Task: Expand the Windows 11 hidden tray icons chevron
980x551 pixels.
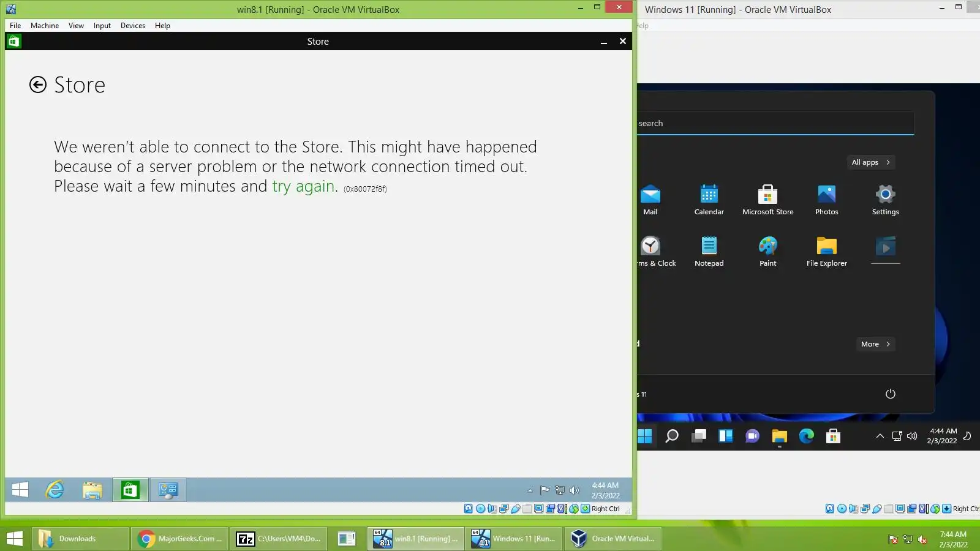Action: pos(880,436)
